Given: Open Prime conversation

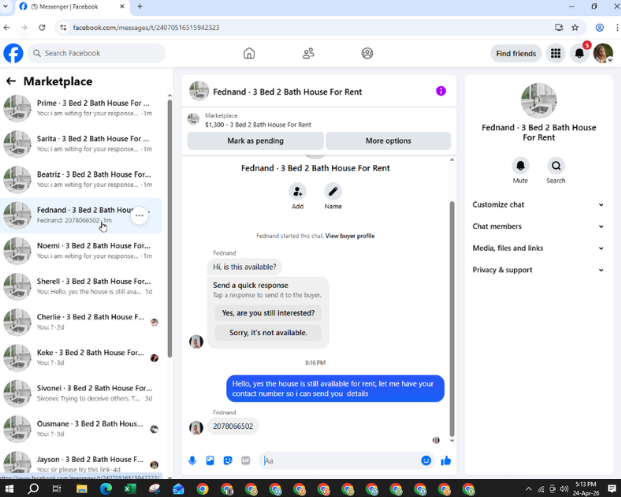Looking at the screenshot, I should point(81,108).
